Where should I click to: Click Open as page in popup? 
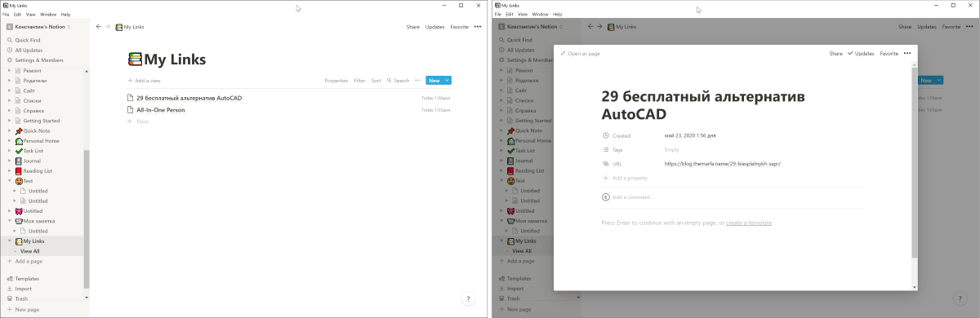(x=580, y=54)
